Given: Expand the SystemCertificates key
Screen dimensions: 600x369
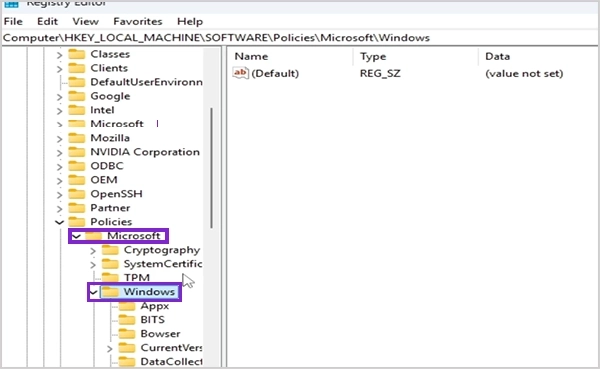Looking at the screenshot, I should tap(93, 265).
